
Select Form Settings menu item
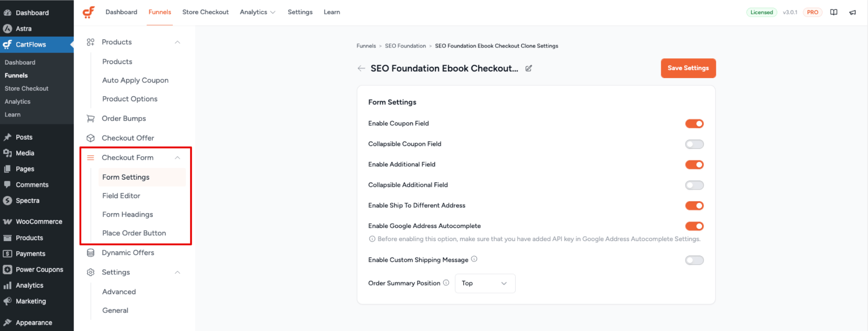click(x=142, y=177)
